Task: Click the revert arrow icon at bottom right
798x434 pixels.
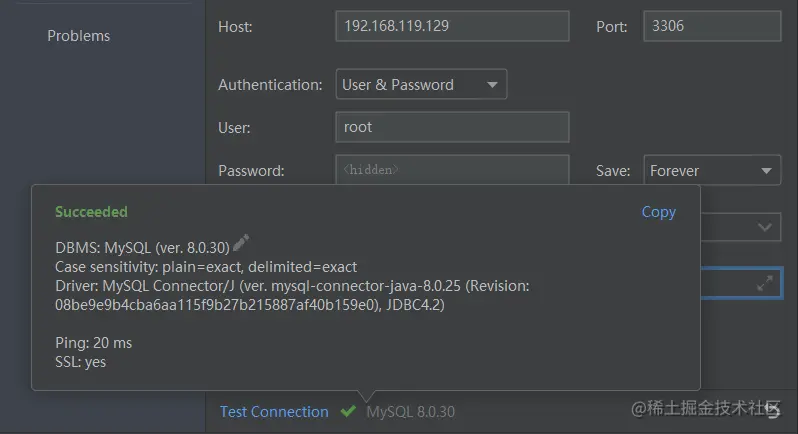Action: pyautogui.click(x=772, y=412)
